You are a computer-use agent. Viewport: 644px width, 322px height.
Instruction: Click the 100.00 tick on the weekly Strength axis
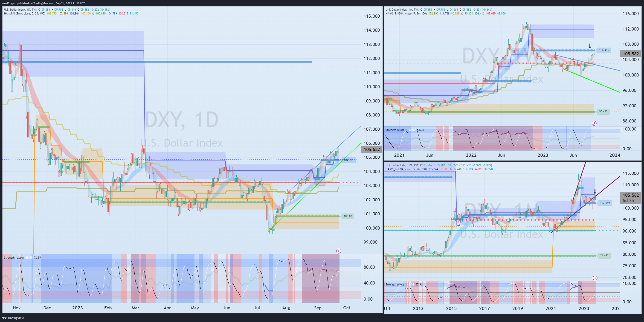coord(629,129)
